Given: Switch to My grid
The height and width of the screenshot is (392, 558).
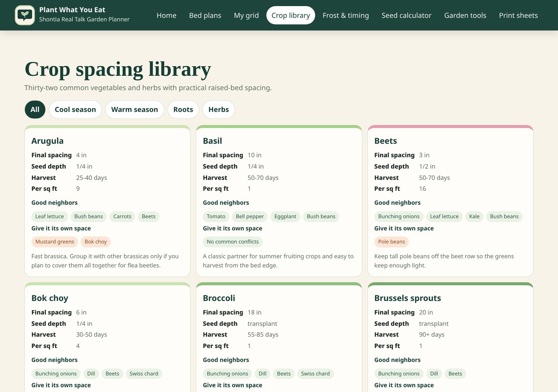Looking at the screenshot, I should [x=246, y=15].
